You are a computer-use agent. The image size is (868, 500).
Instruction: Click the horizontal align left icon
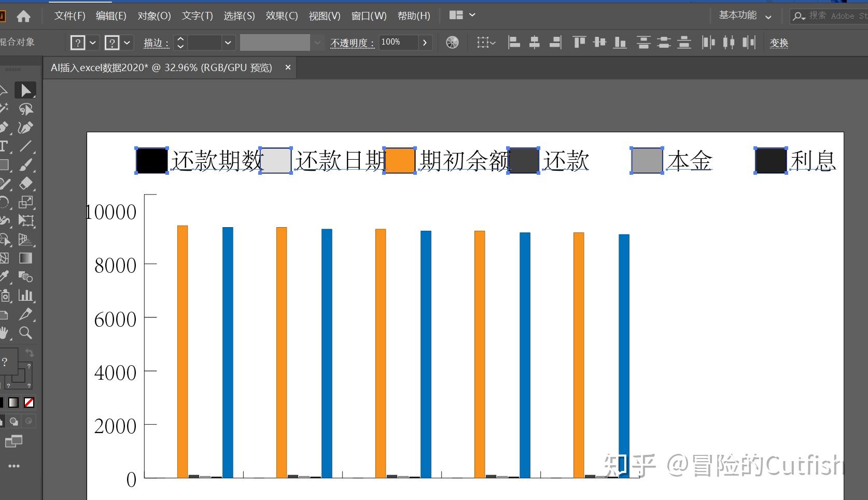514,43
